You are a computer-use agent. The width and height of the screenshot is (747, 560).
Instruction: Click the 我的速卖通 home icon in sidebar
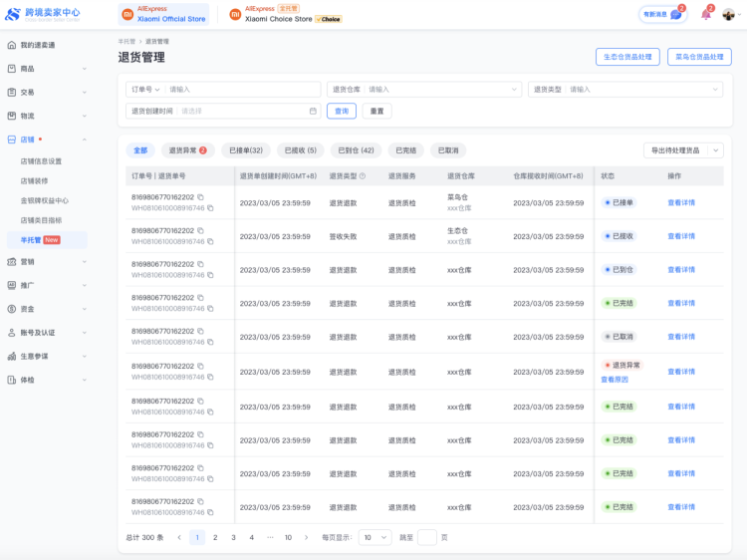tap(12, 45)
